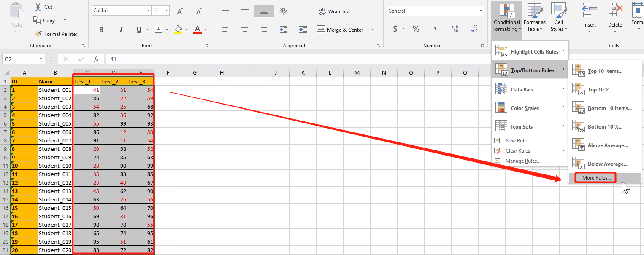Select Above Average... rule
This screenshot has height=255, width=644.
click(605, 145)
